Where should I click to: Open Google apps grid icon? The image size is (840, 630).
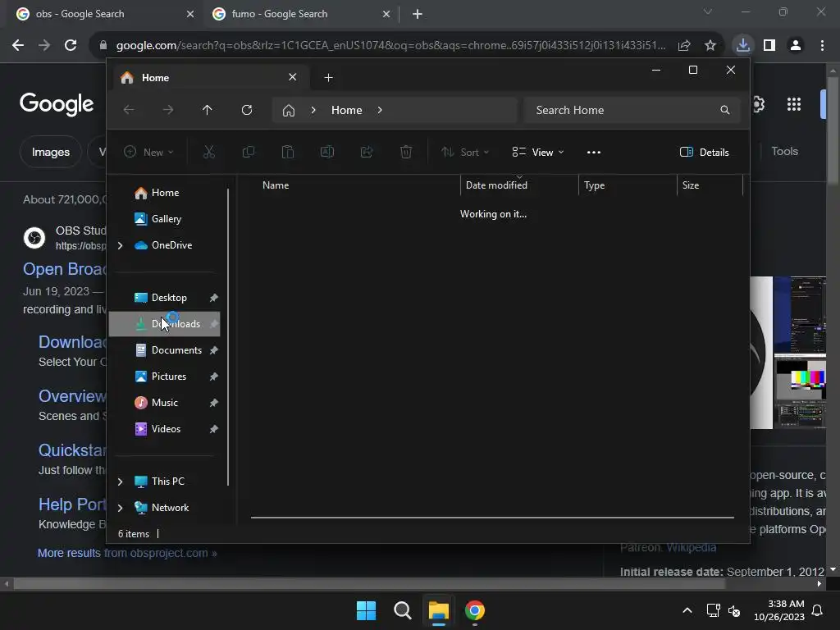tap(794, 104)
